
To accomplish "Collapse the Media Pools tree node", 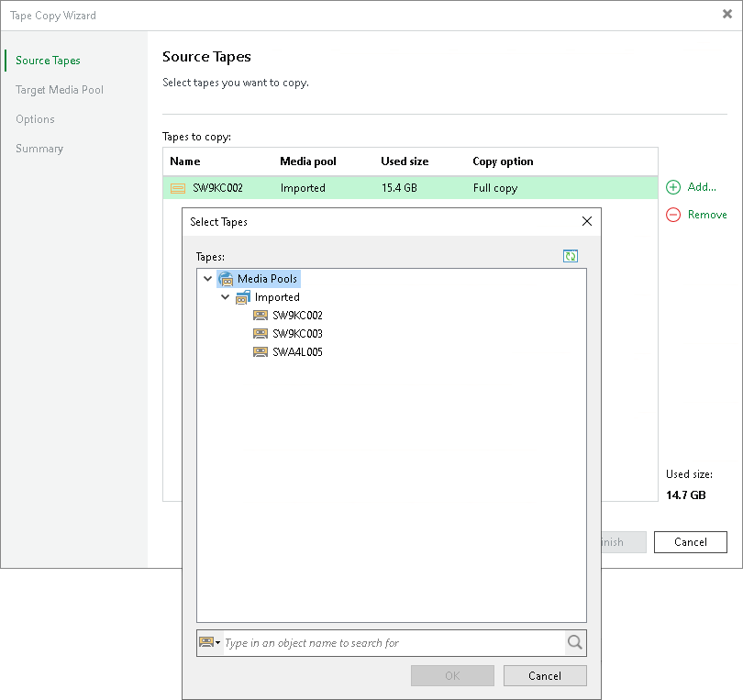I will (207, 279).
